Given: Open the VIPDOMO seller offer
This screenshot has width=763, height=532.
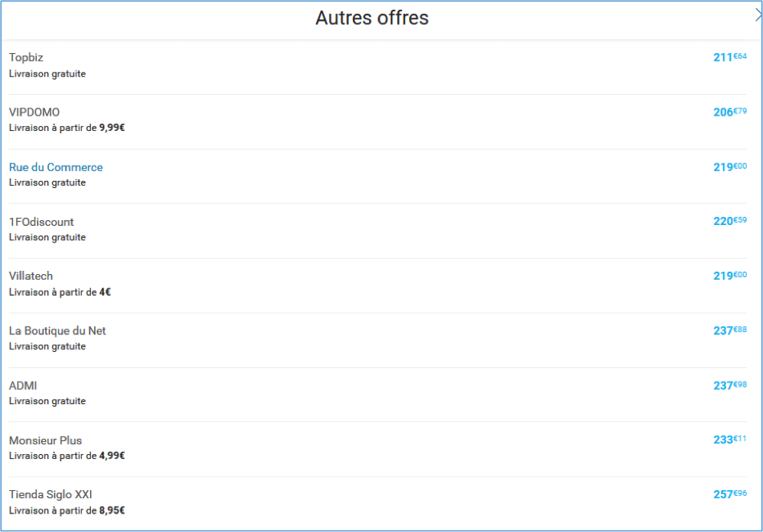Looking at the screenshot, I should coord(34,113).
